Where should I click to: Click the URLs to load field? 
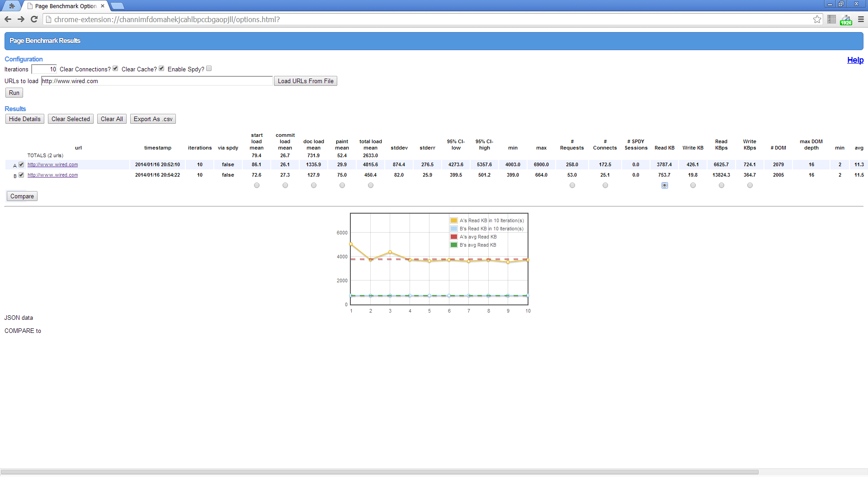pos(157,81)
